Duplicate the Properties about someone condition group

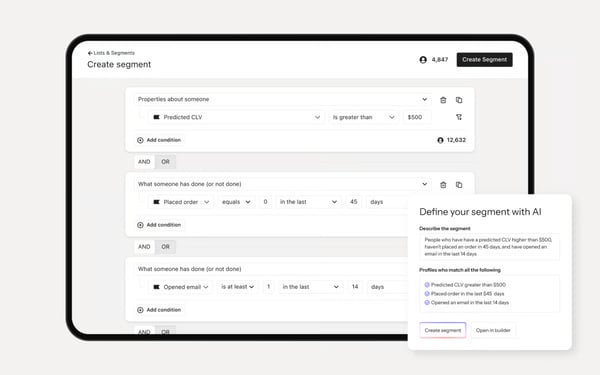click(x=459, y=100)
